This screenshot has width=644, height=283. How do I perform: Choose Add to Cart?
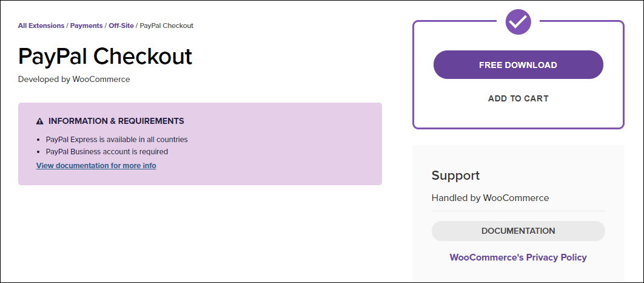pyautogui.click(x=518, y=99)
